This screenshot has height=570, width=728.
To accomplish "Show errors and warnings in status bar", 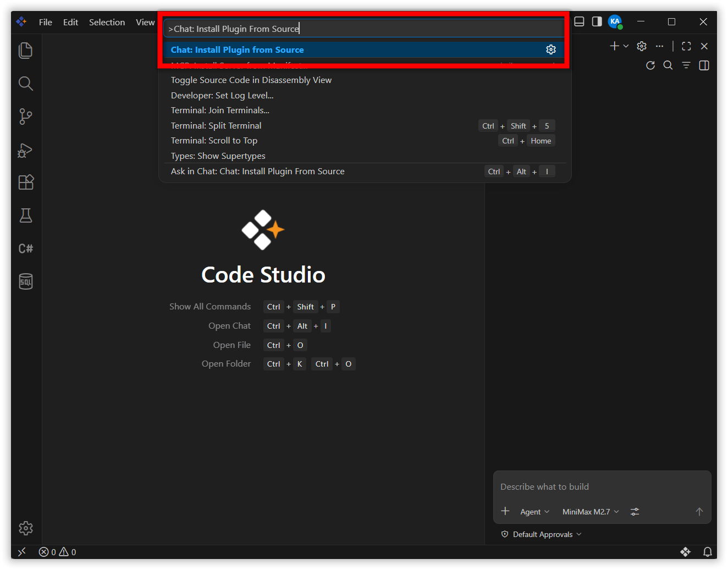I will pyautogui.click(x=58, y=552).
